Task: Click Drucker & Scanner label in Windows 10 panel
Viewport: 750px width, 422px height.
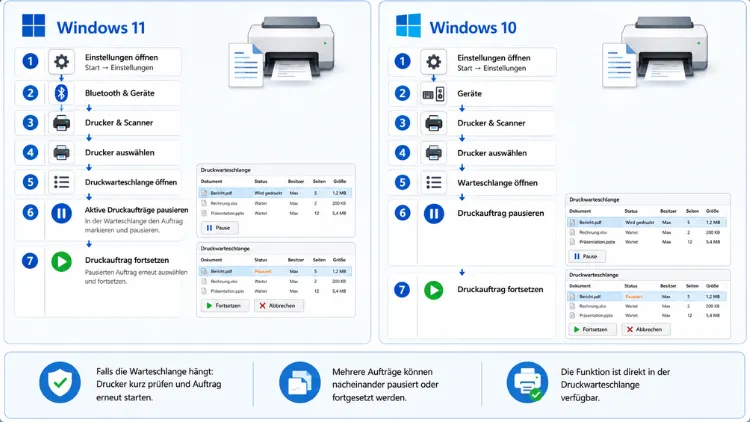Action: (x=491, y=123)
